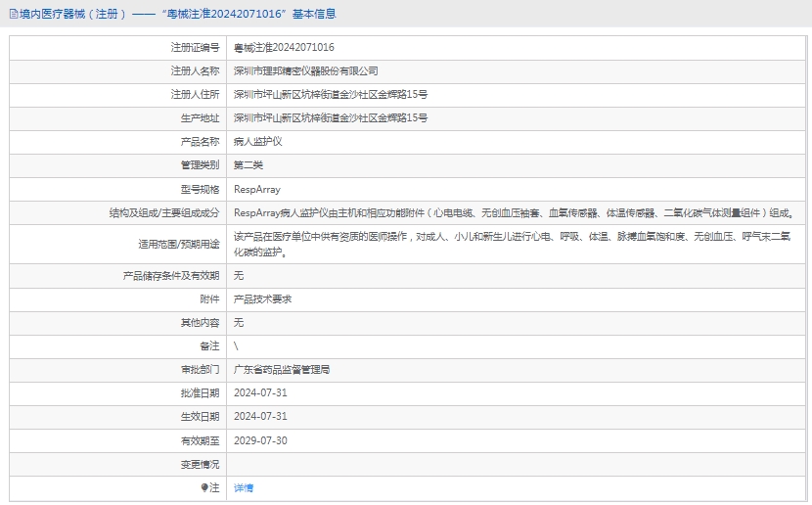The image size is (812, 505).
Task: Click the document icon in the page header
Action: pos(12,14)
